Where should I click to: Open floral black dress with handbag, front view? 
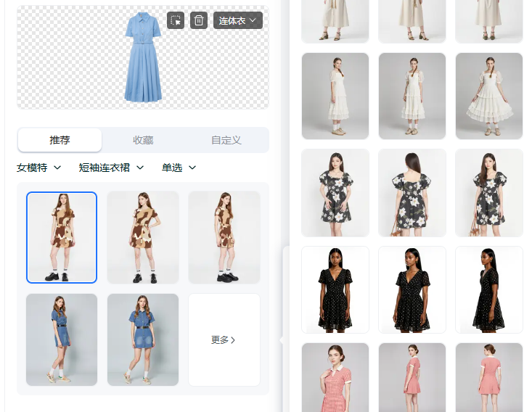489,193
